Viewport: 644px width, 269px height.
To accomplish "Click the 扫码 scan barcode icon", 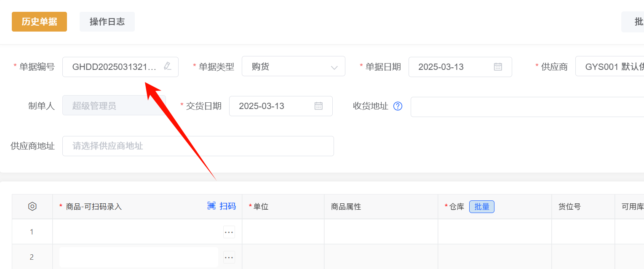I will [x=211, y=205].
